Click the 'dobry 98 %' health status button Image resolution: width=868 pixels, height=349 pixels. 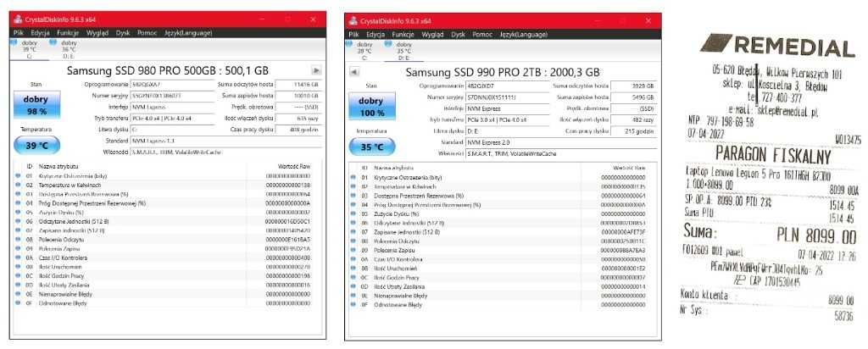coord(36,104)
